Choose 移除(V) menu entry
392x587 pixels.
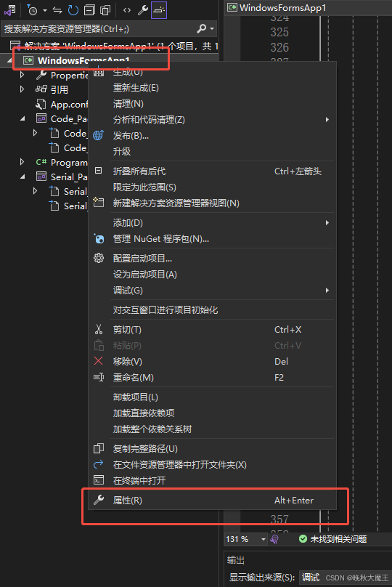coord(212,362)
